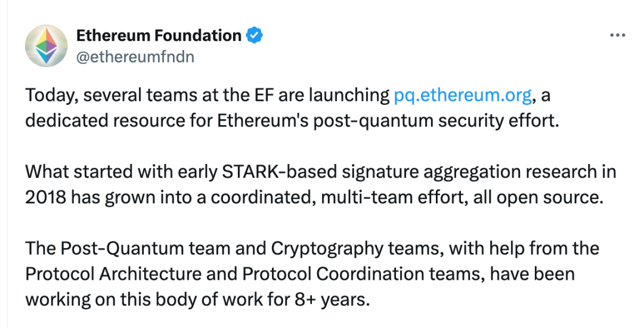Click the Ethereum Foundation profile avatar
Screen dimensions: 644x328
tap(46, 45)
